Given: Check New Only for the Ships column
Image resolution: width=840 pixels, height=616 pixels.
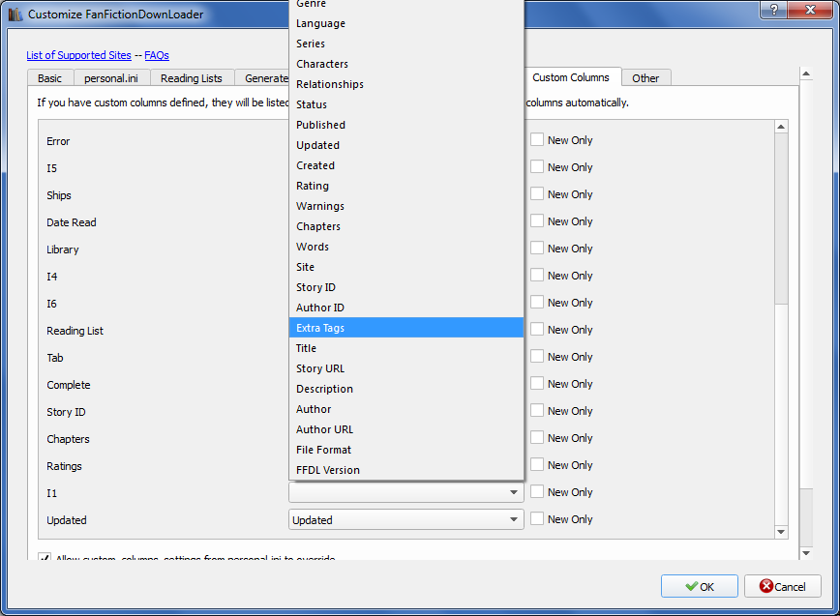Looking at the screenshot, I should coord(537,193).
